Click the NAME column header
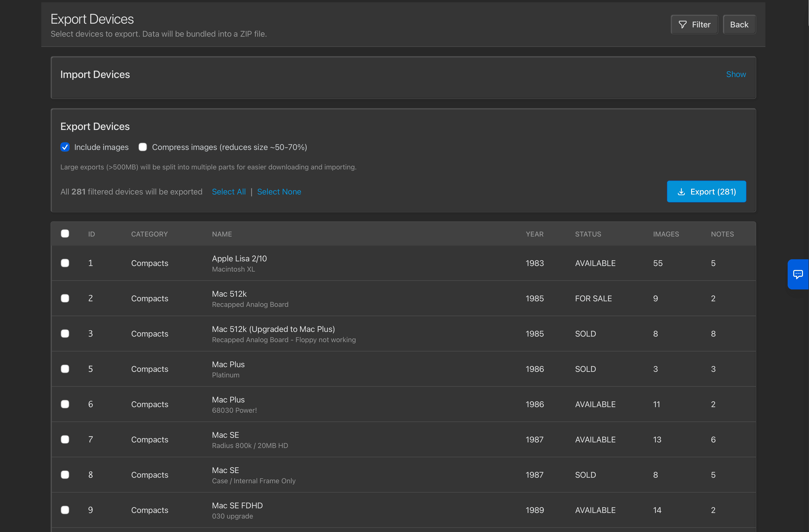Image resolution: width=809 pixels, height=532 pixels. (x=222, y=234)
